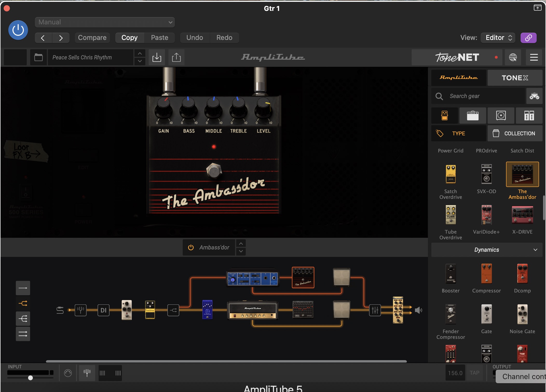Toggle the Ambass'dor footswitch

[x=214, y=170]
